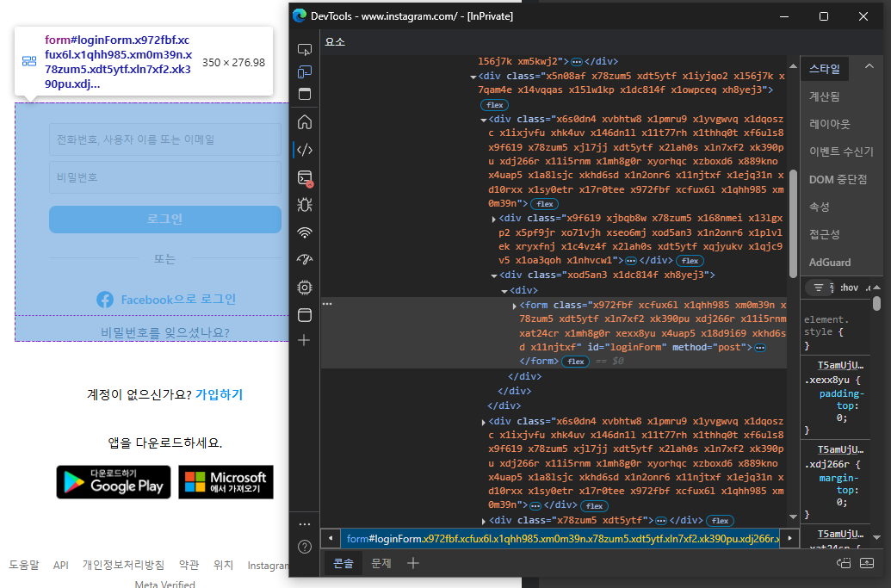Image resolution: width=891 pixels, height=588 pixels.
Task: Click the 가입하기 sign-up link
Action: [219, 394]
